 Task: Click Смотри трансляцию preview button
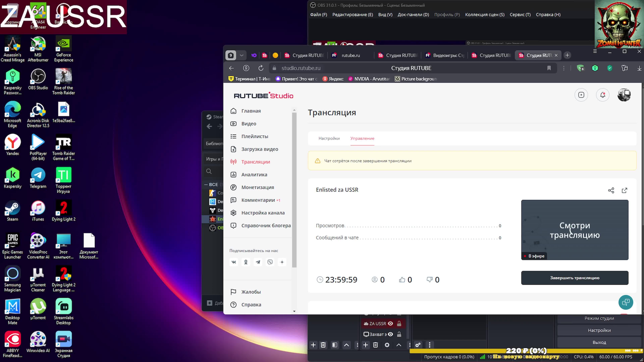point(575,230)
